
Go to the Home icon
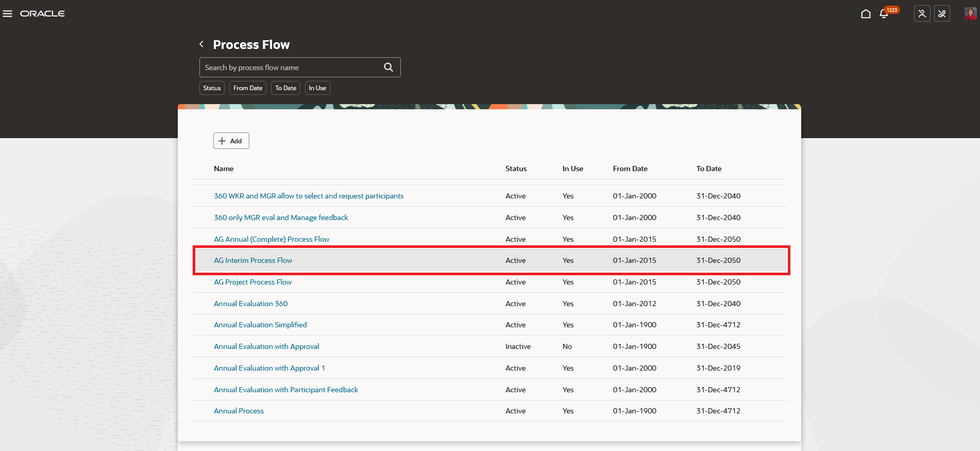(866, 13)
